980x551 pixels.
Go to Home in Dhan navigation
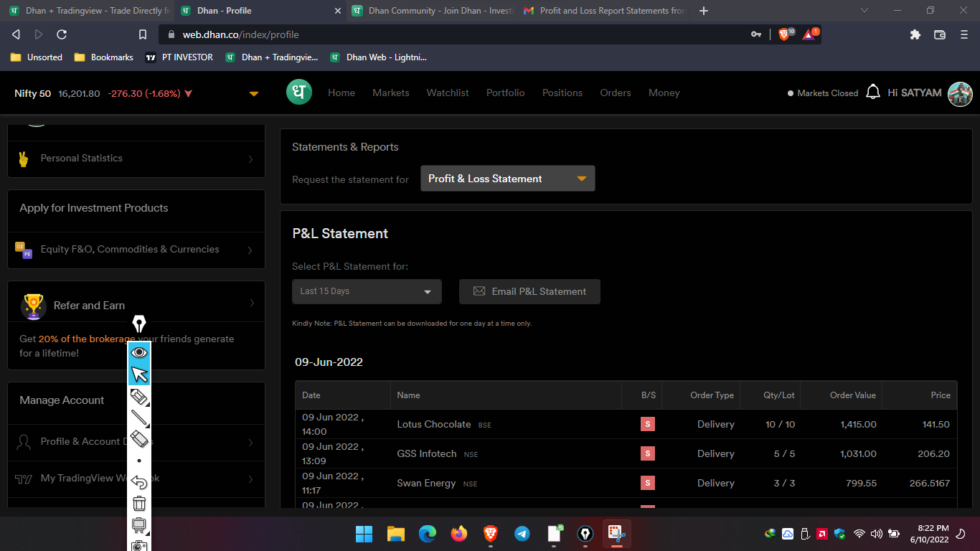coord(341,93)
